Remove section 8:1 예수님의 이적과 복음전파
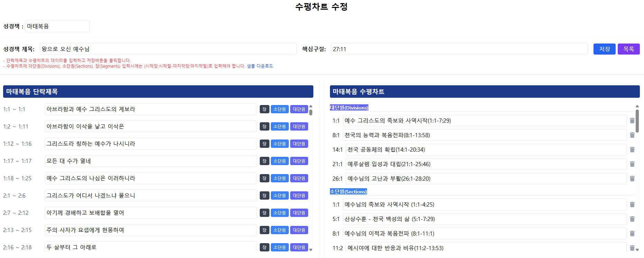The image size is (644, 258). pyautogui.click(x=632, y=233)
